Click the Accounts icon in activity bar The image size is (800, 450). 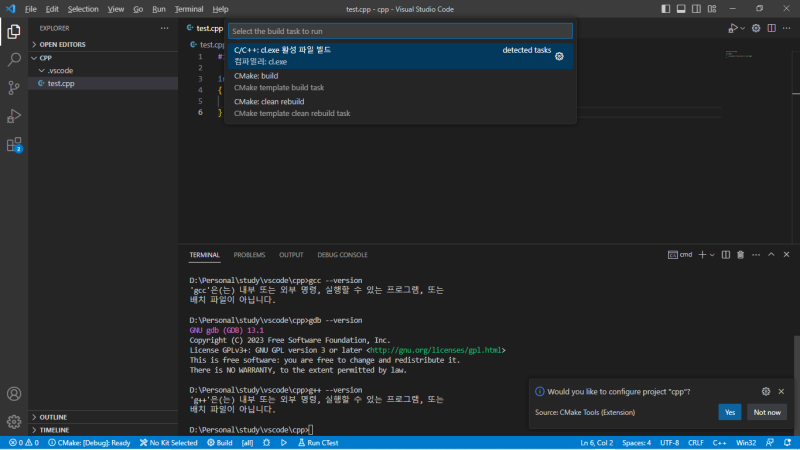coord(14,394)
